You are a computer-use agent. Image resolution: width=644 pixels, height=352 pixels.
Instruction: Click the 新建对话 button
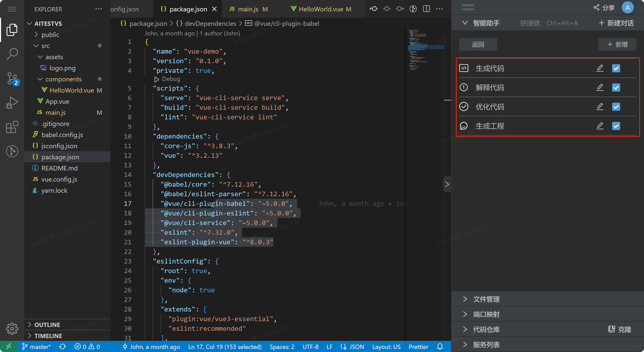tap(616, 23)
